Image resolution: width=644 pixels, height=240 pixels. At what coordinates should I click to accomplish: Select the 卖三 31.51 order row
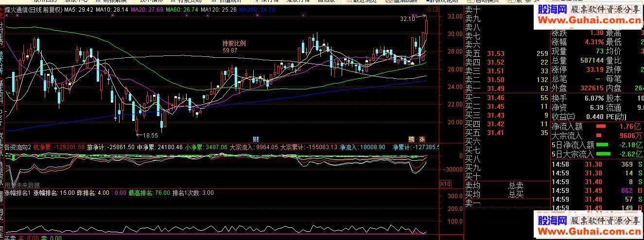[506, 71]
